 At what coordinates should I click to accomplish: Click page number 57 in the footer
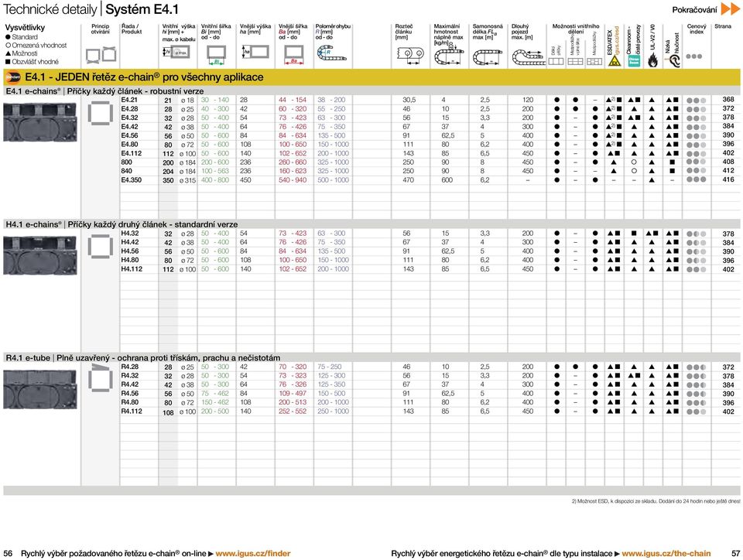tap(735, 553)
